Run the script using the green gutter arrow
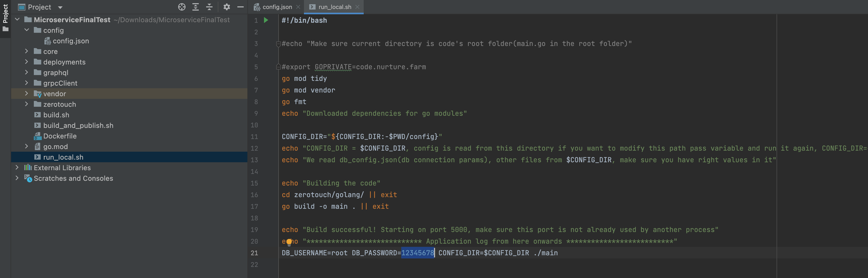 [266, 20]
